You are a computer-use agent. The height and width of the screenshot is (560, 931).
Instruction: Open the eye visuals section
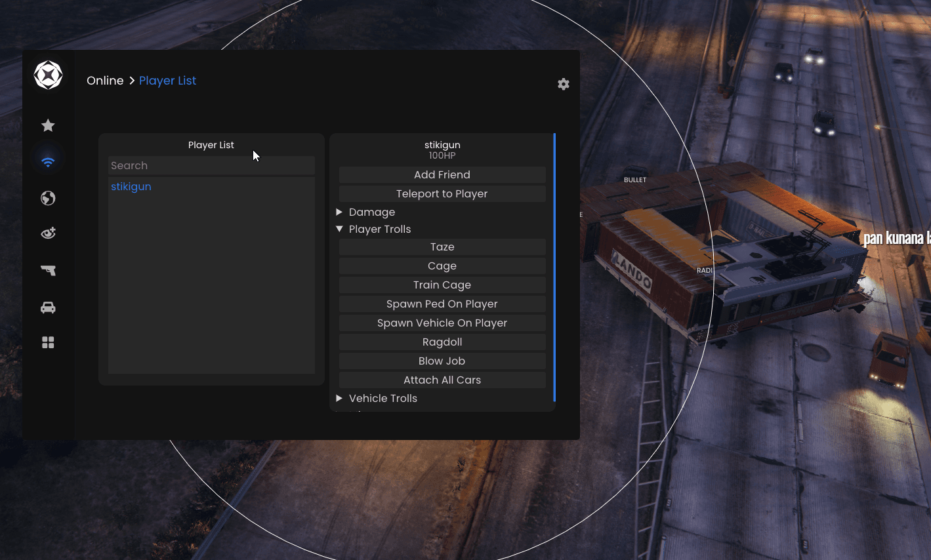click(x=48, y=233)
